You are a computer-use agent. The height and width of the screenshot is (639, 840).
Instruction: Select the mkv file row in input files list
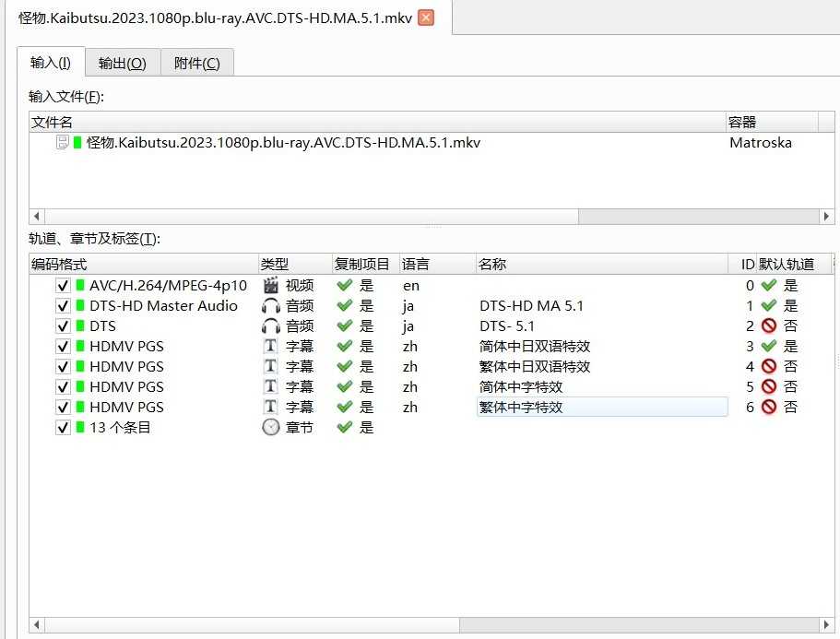tap(432, 143)
